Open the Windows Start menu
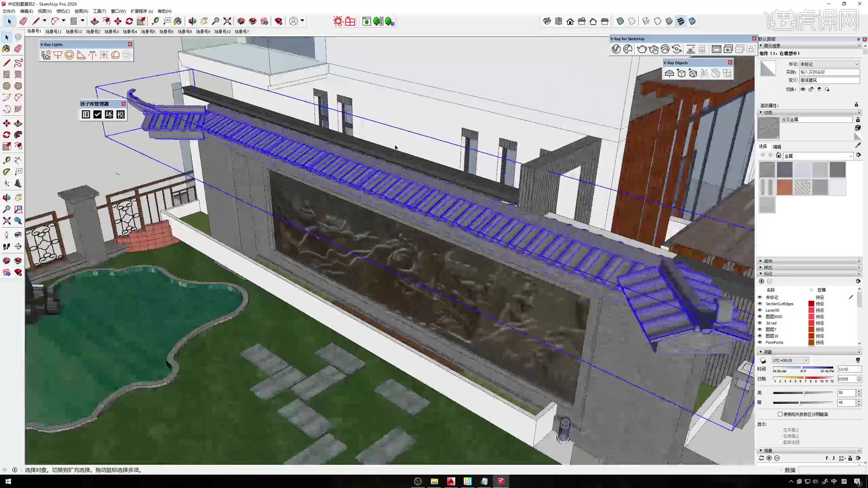Screen dimensions: 868x488 pos(8,481)
